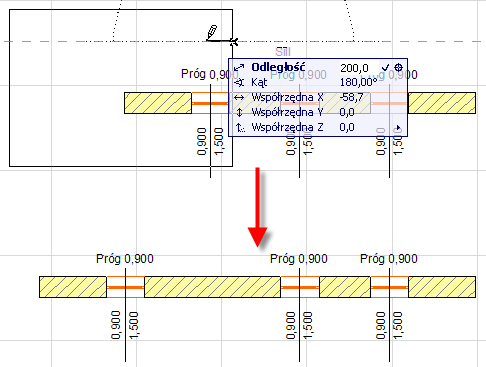Viewport: 486px width, 367px height.
Task: Click the Współrzędna X horizontal arrow icon
Action: 239,97
